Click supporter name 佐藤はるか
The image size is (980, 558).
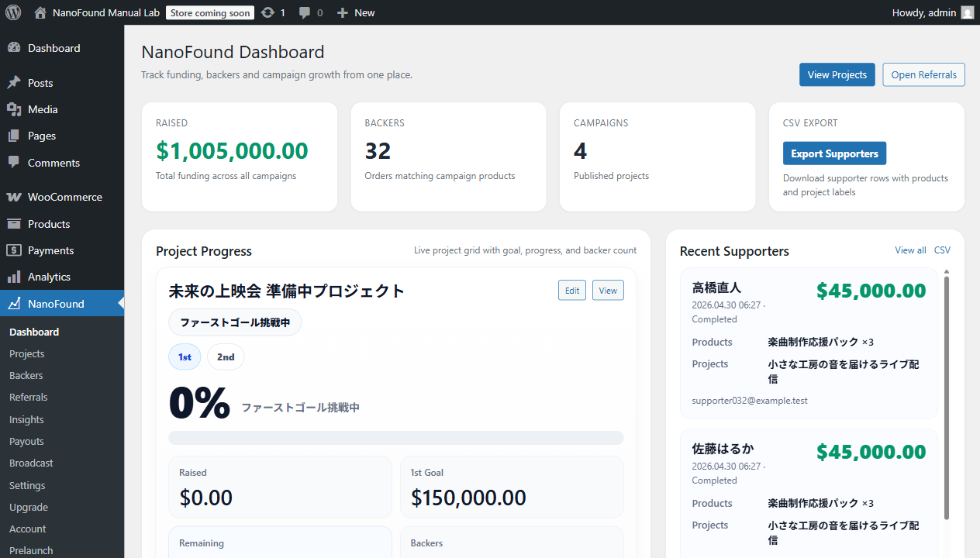tap(723, 449)
